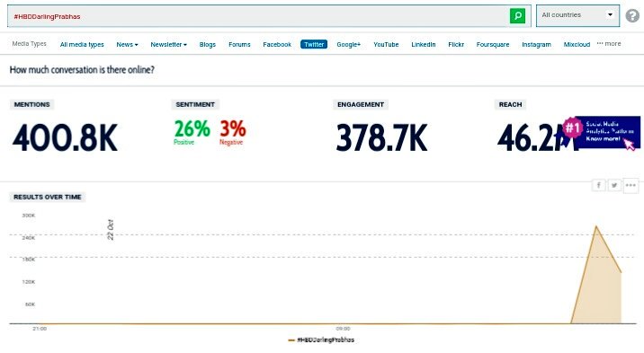Viewport: 644px width, 353px height.
Task: Click the MENTIONS label
Action: click(31, 104)
